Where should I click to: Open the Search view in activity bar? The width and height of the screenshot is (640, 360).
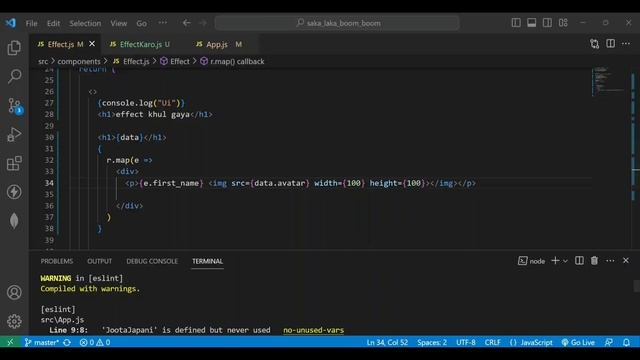click(14, 76)
